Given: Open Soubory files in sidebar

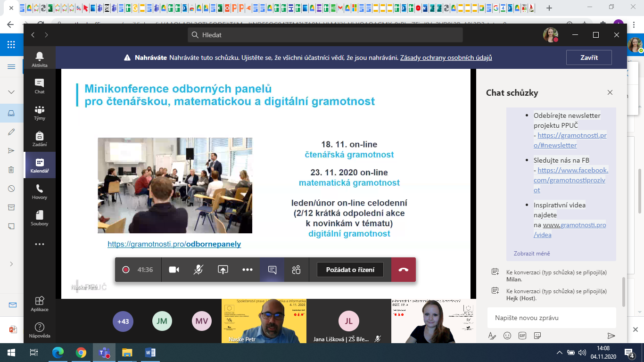Looking at the screenshot, I should coord(40,218).
